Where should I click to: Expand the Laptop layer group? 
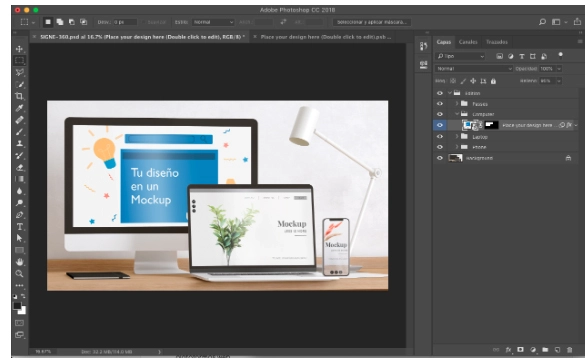(x=456, y=136)
